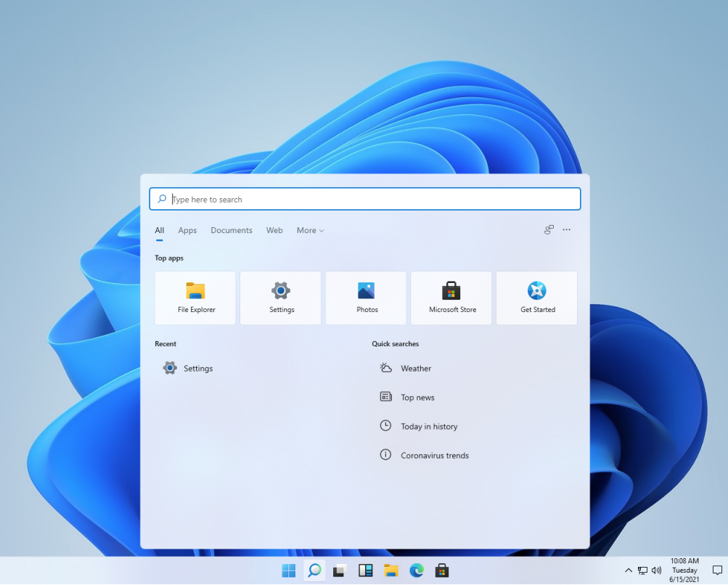Open Microsoft Store from the taskbar

[442, 570]
